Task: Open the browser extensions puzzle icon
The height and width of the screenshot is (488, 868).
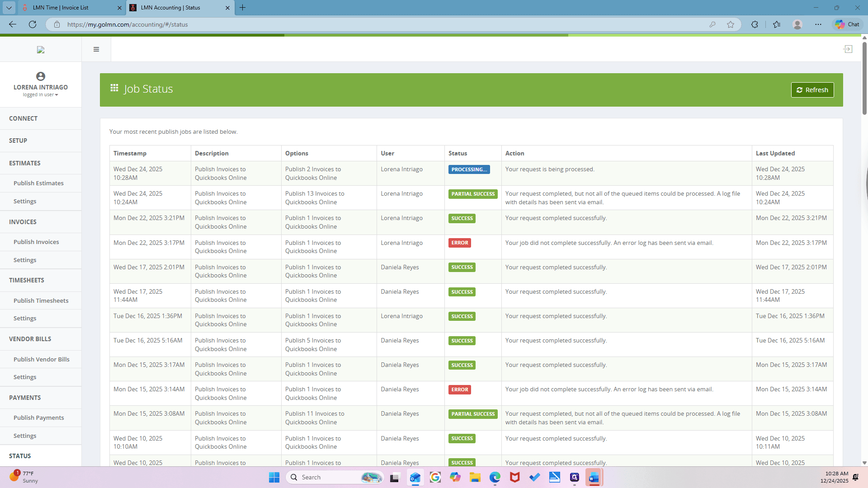Action: [x=755, y=24]
